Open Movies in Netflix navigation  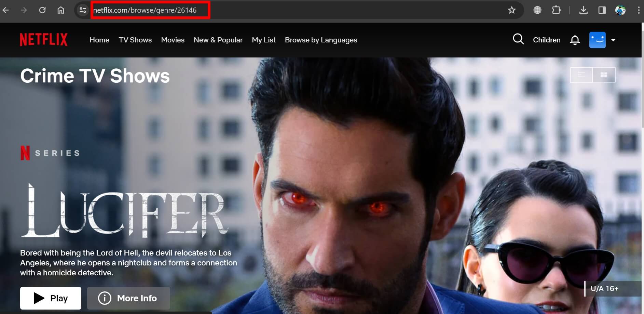tap(173, 40)
